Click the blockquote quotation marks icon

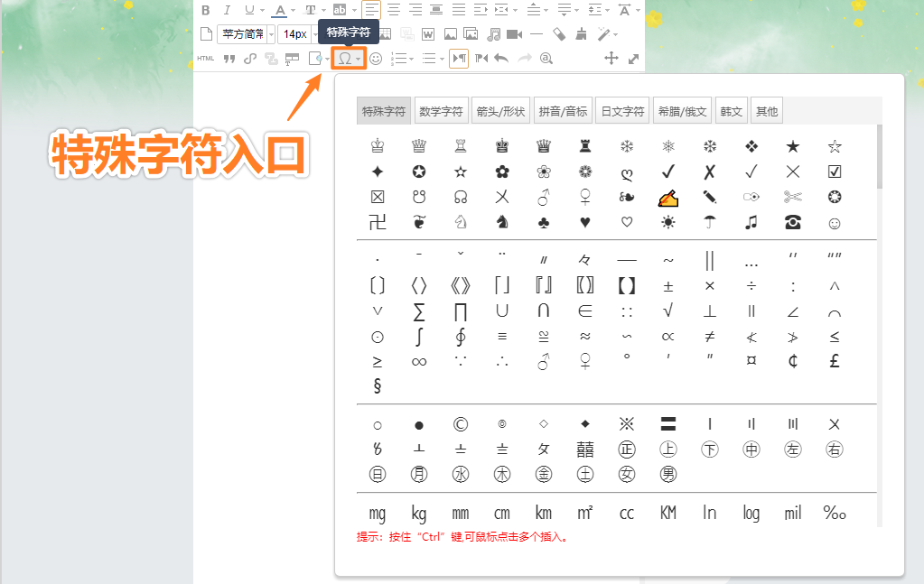pos(229,59)
